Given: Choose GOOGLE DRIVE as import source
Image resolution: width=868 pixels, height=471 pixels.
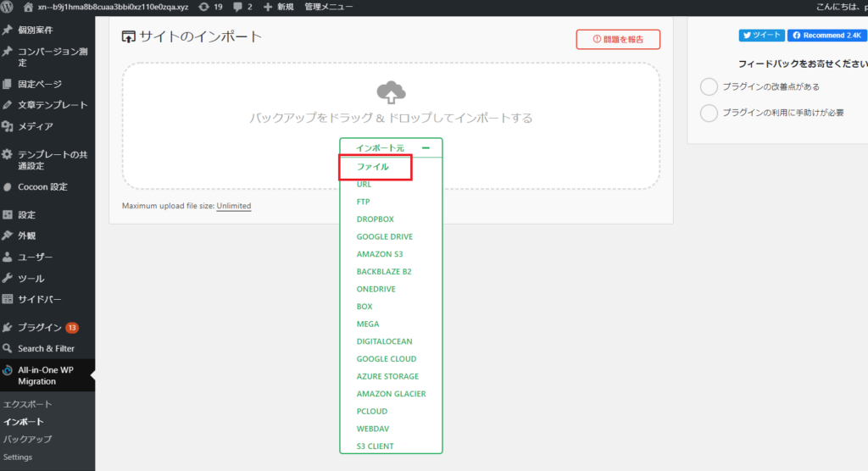Looking at the screenshot, I should click(x=385, y=237).
